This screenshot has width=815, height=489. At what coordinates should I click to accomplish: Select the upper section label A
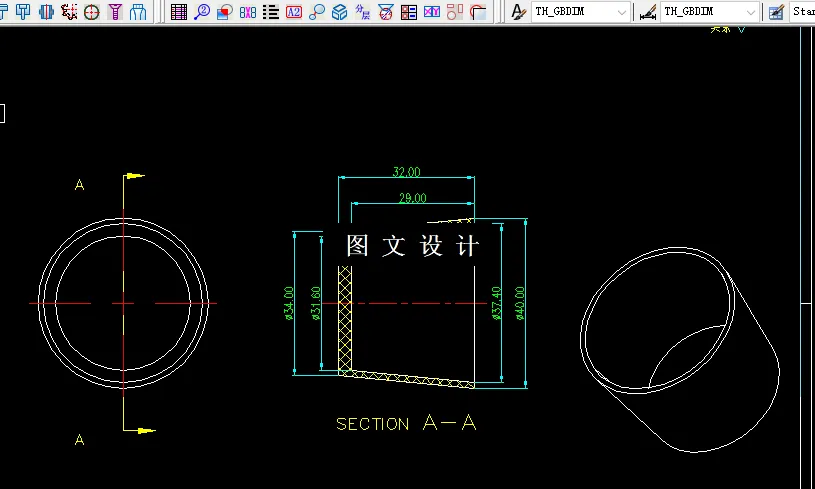pos(80,184)
